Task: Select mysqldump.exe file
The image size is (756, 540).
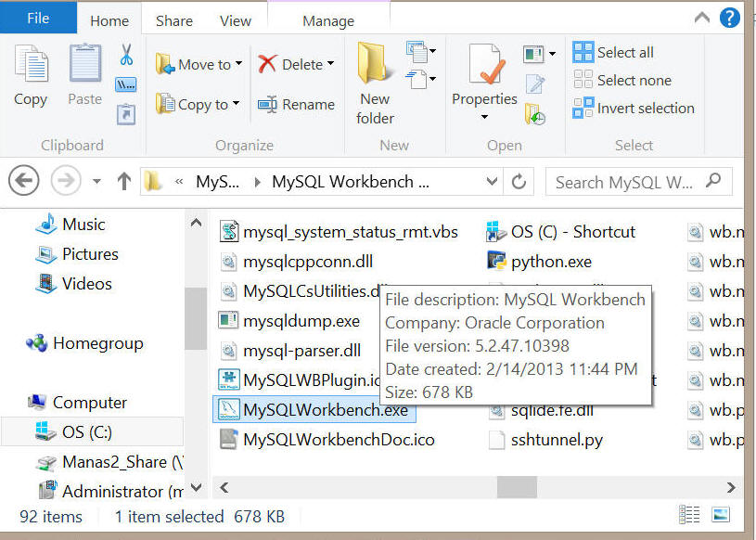Action: pos(289,321)
